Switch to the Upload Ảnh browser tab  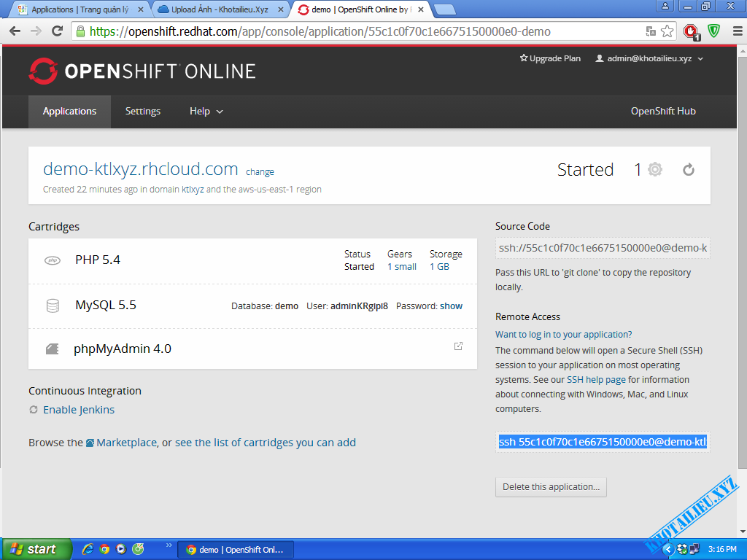pos(217,9)
